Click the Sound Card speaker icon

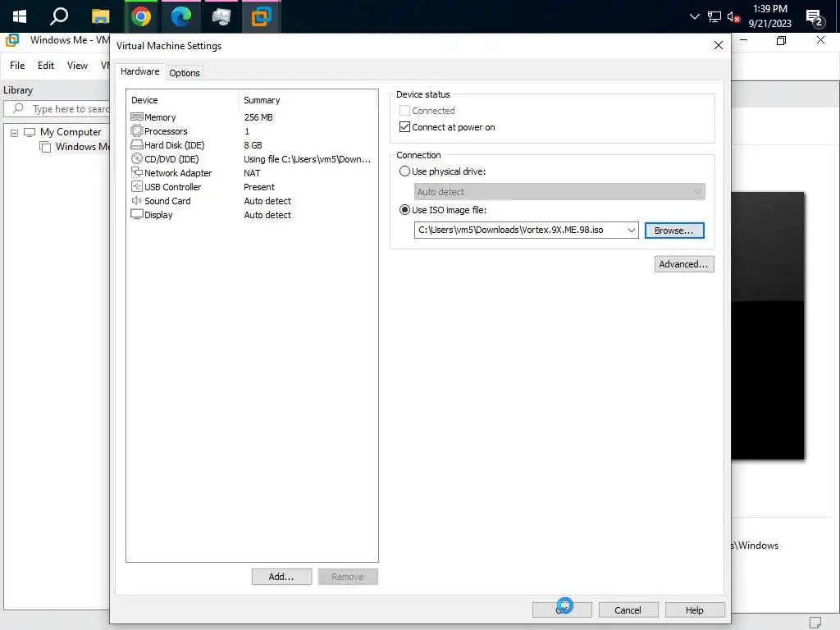pyautogui.click(x=137, y=200)
